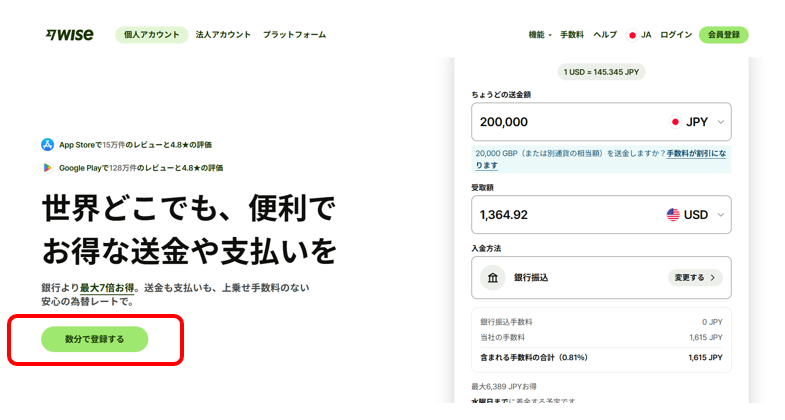Click the Wise logo

[69, 35]
